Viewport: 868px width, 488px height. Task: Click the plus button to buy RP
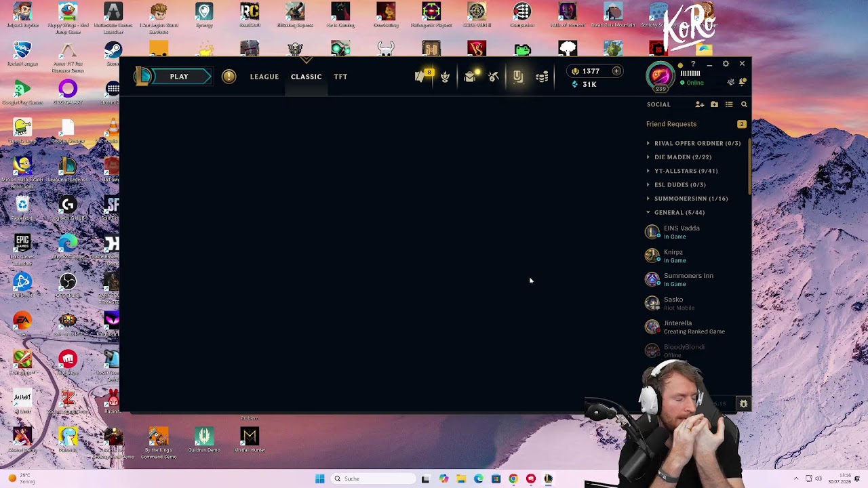point(616,71)
